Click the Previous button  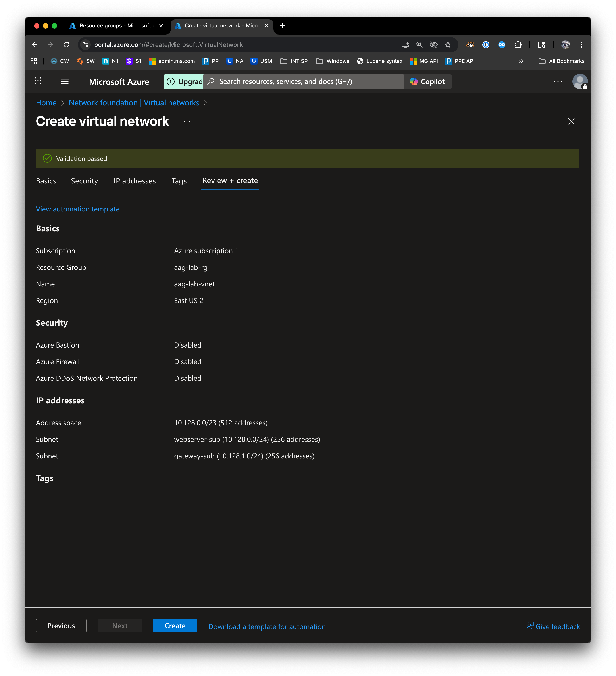(x=61, y=626)
